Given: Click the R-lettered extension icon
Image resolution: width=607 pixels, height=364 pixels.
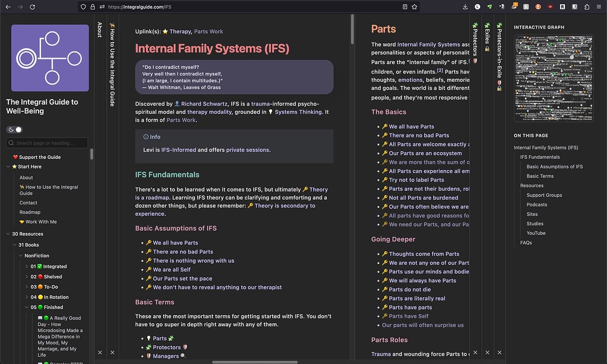Looking at the screenshot, I should click(563, 7).
